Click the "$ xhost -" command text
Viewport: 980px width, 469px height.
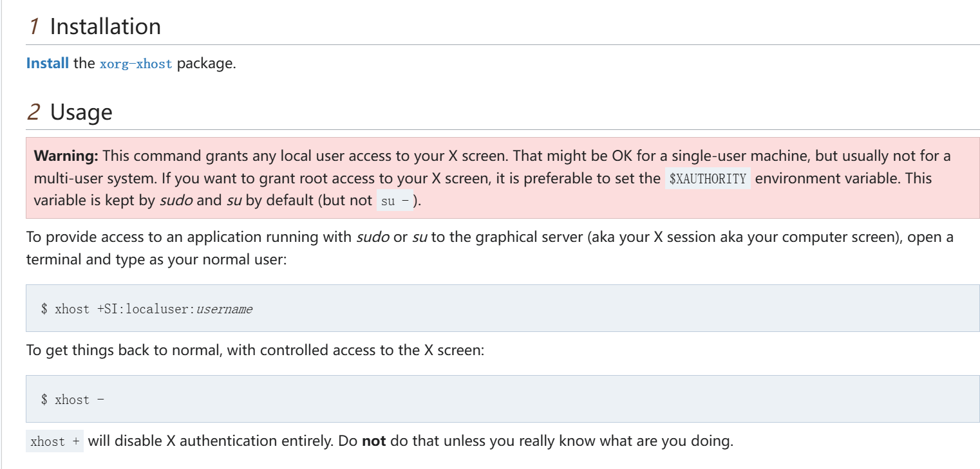[72, 400]
